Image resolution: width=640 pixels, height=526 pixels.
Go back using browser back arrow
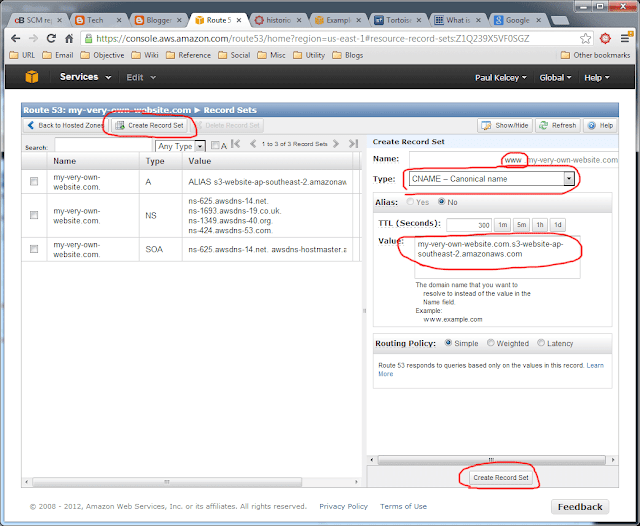[x=16, y=39]
